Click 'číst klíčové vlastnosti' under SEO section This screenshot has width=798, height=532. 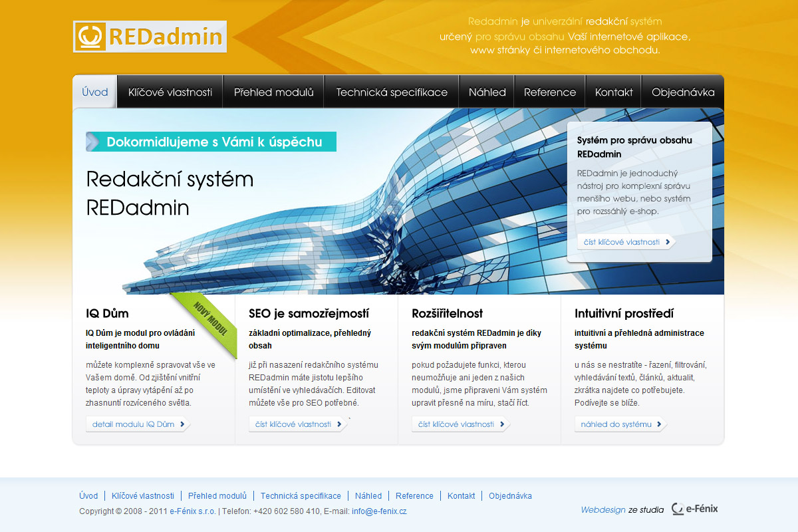(298, 424)
